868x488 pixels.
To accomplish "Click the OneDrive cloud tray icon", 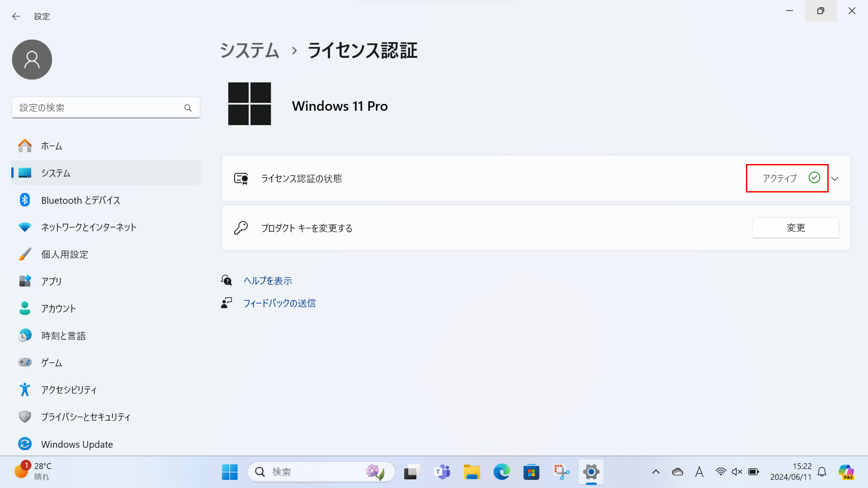I will pos(677,472).
